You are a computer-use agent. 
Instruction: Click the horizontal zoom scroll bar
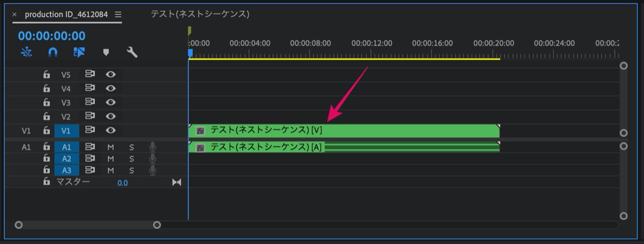[x=88, y=225]
